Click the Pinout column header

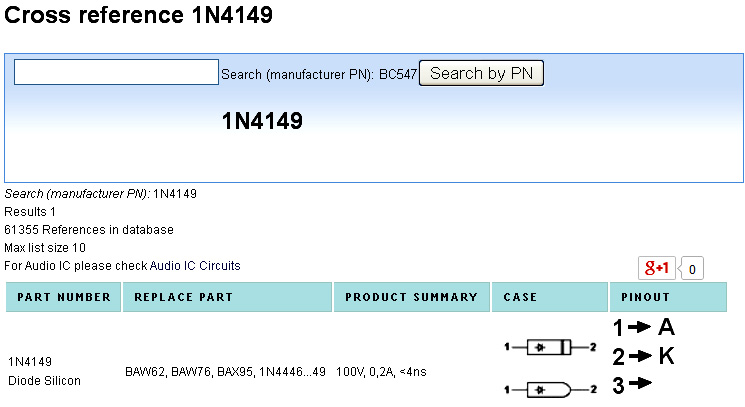pyautogui.click(x=645, y=297)
